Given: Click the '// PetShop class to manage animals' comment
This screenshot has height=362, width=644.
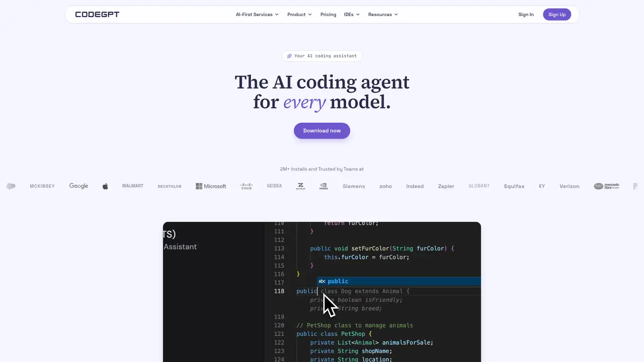Looking at the screenshot, I should [355, 325].
